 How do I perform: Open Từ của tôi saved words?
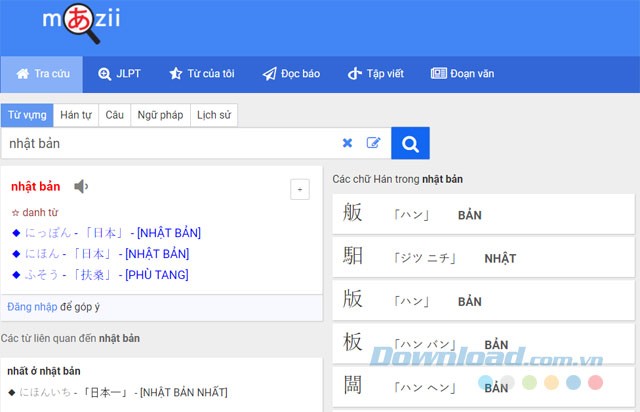(201, 74)
